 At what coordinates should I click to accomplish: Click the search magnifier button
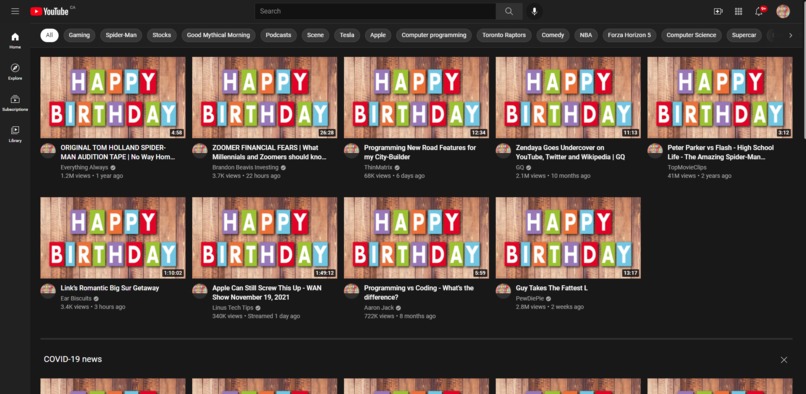(509, 11)
